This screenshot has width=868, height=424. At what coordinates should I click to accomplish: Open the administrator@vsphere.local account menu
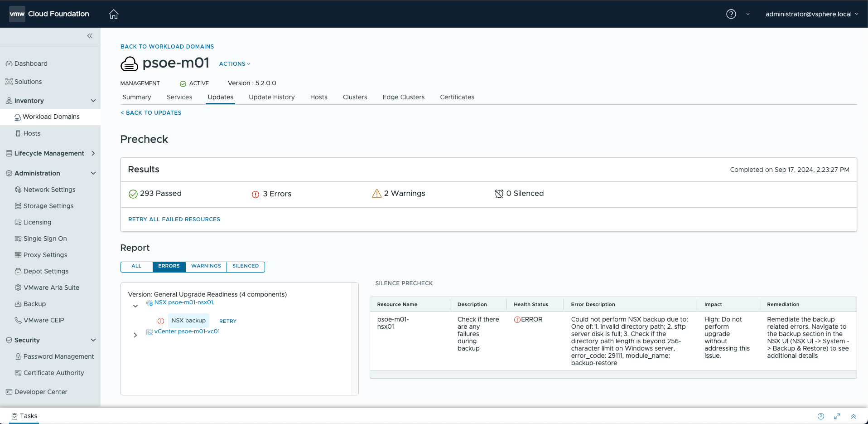(x=811, y=14)
